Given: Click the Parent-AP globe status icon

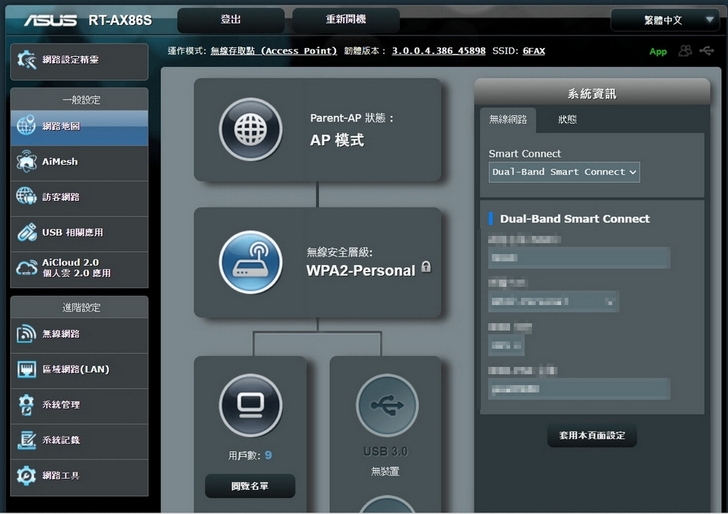Looking at the screenshot, I should (x=251, y=129).
